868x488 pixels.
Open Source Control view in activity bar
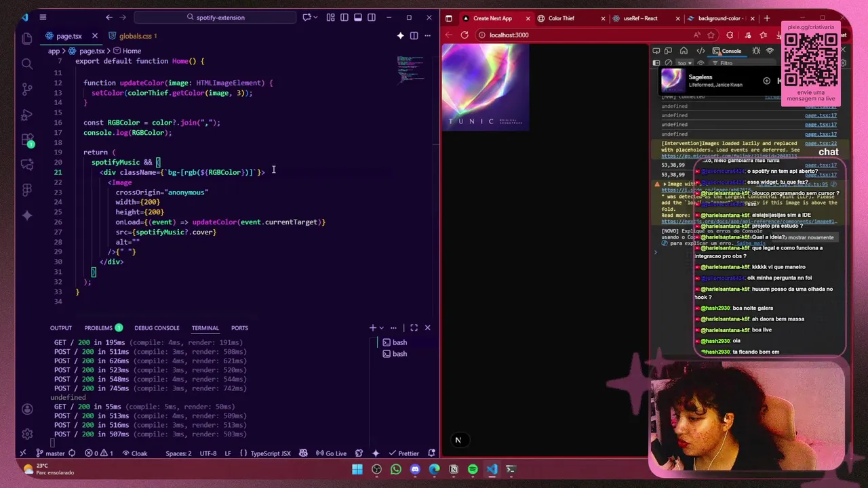(27, 89)
